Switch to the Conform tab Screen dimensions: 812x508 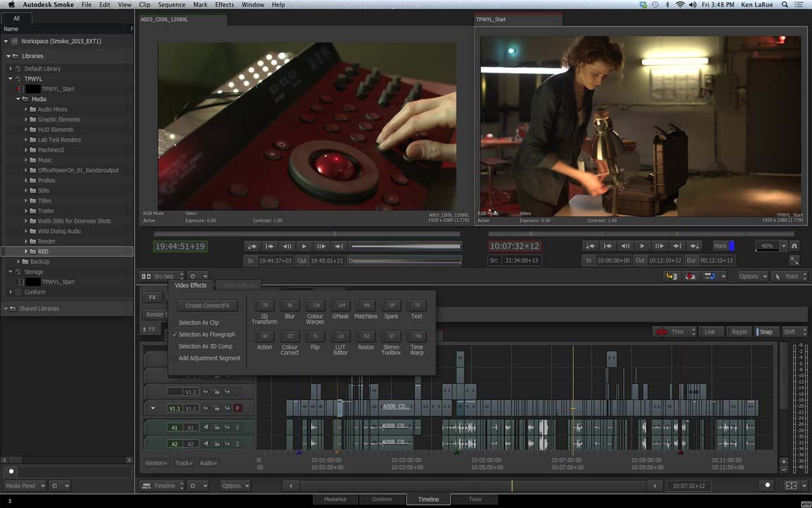click(x=381, y=500)
